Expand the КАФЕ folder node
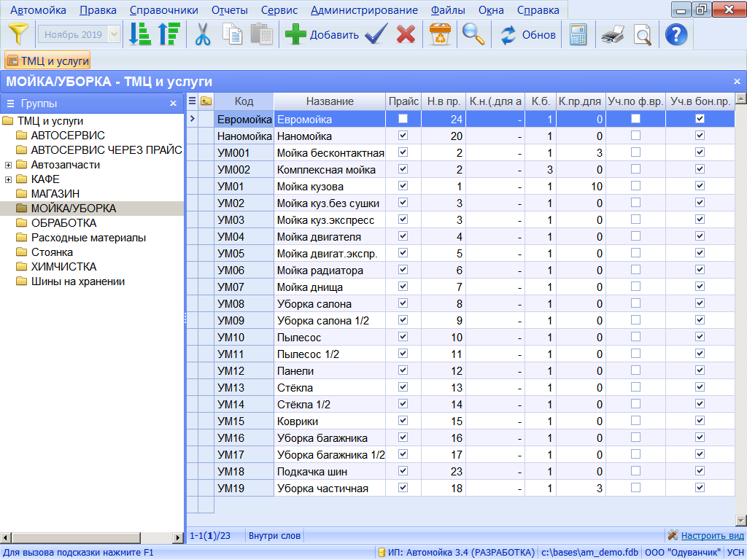This screenshot has height=560, width=747. click(8, 179)
